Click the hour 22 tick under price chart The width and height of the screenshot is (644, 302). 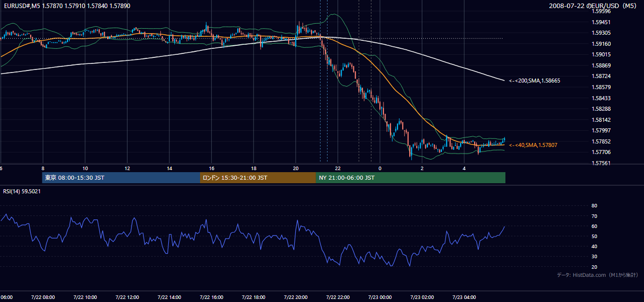coord(338,169)
